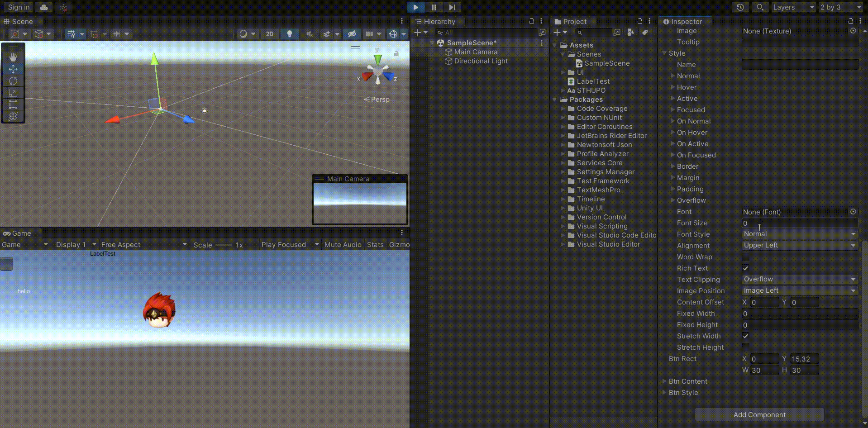This screenshot has height=428, width=868.
Task: Toggle Scene lighting bulb button
Action: pyautogui.click(x=290, y=34)
